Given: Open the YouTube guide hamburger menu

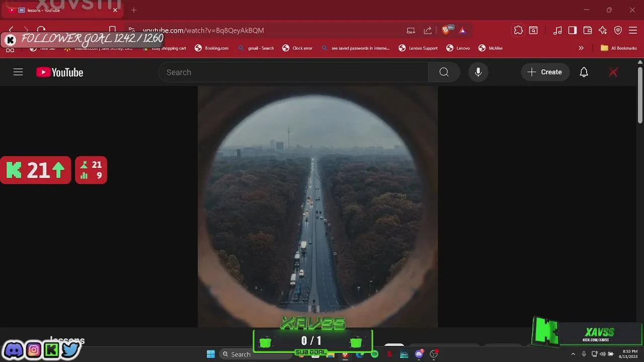Looking at the screenshot, I should (18, 72).
